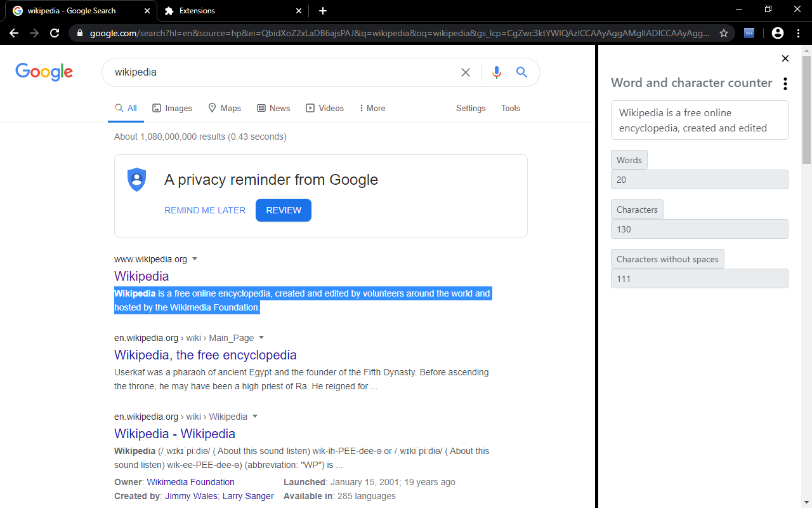Switch to Maps results
Image resolution: width=812 pixels, height=508 pixels.
point(225,109)
